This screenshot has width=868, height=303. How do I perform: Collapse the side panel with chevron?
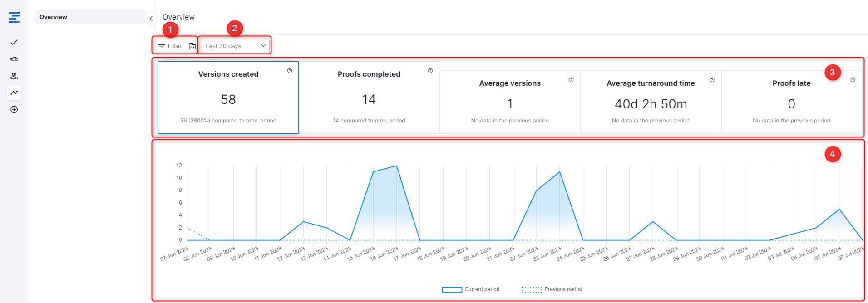(x=151, y=19)
